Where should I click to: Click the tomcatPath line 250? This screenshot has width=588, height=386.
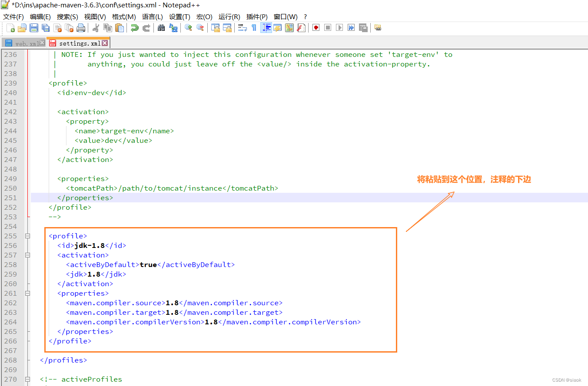(x=172, y=188)
